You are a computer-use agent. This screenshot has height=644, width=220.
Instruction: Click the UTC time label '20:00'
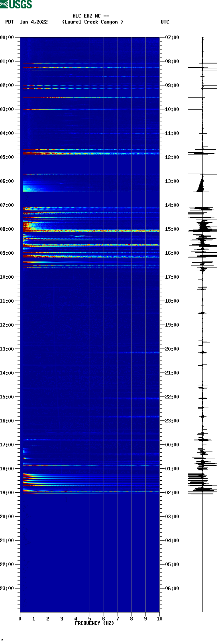click(x=172, y=349)
